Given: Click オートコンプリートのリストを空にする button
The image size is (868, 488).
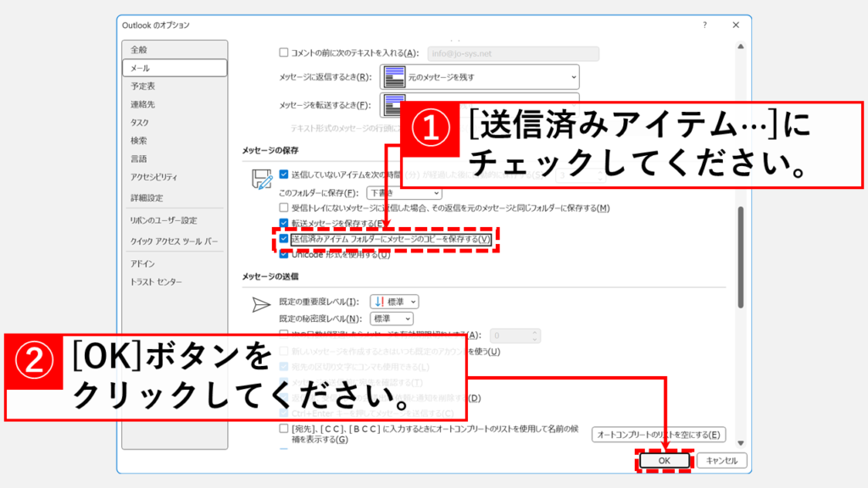Looking at the screenshot, I should (x=658, y=435).
